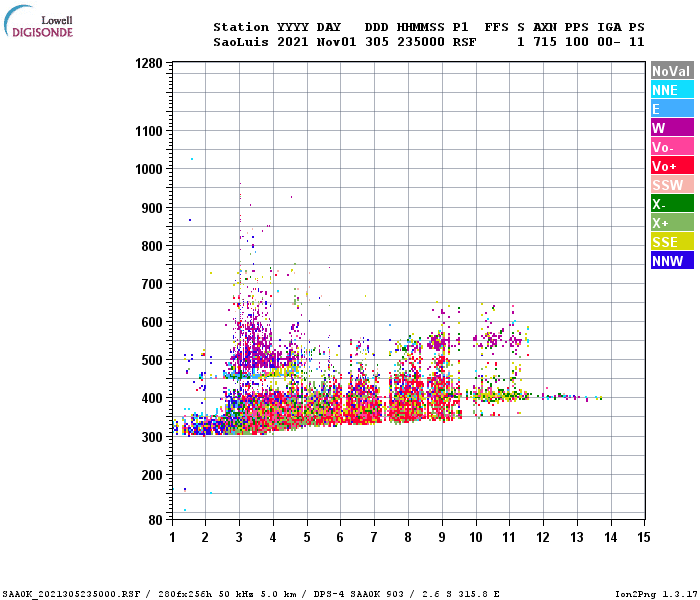Click the station name SaoLuis
This screenshot has width=700, height=600.
point(241,42)
